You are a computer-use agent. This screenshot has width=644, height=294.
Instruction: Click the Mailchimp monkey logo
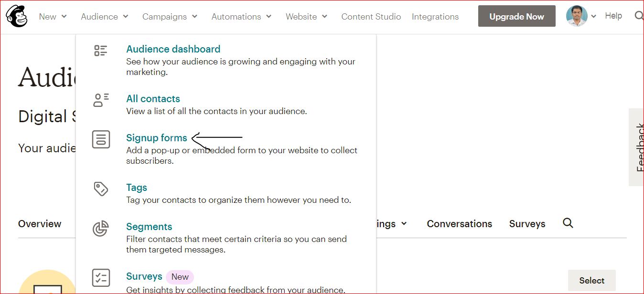[x=17, y=16]
